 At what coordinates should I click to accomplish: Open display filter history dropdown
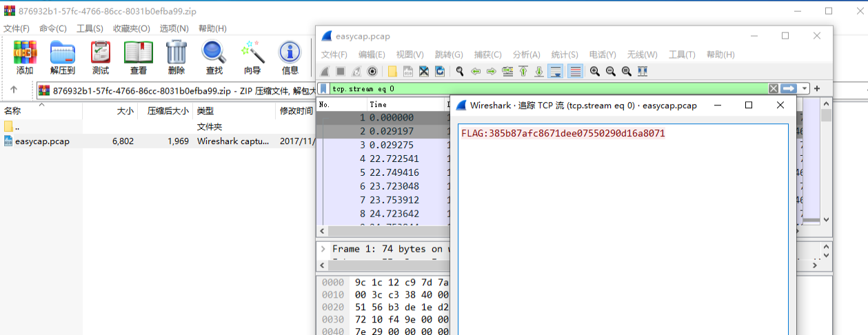[x=804, y=88]
